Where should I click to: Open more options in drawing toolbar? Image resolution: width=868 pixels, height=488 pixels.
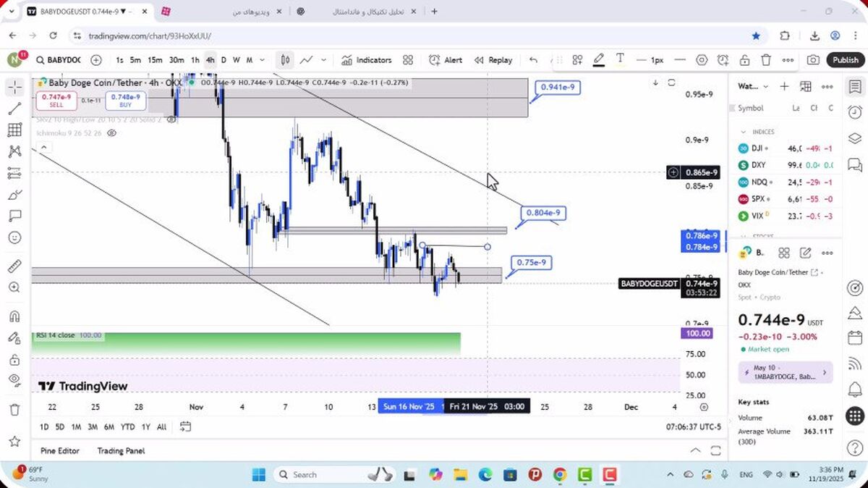tap(788, 60)
